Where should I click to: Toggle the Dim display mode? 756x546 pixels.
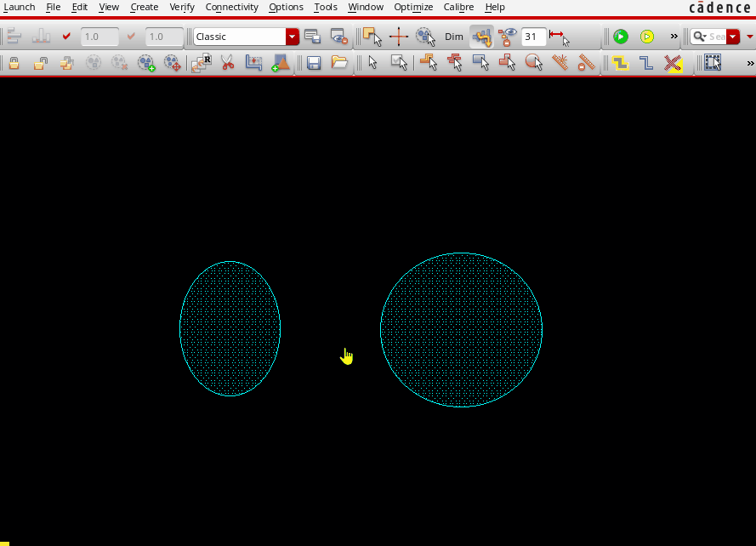point(454,37)
